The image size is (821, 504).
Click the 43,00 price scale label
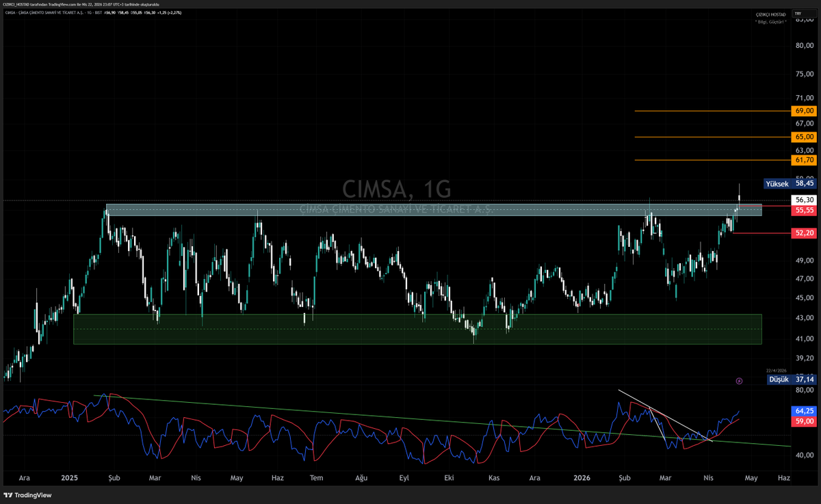804,318
